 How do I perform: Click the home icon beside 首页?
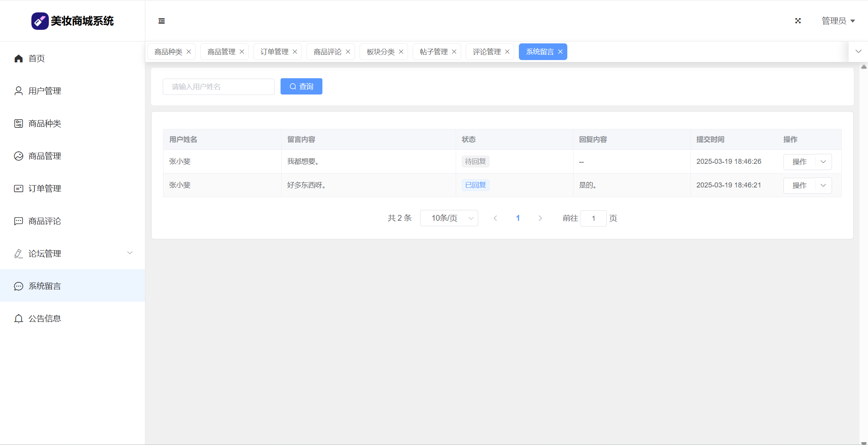pyautogui.click(x=19, y=58)
